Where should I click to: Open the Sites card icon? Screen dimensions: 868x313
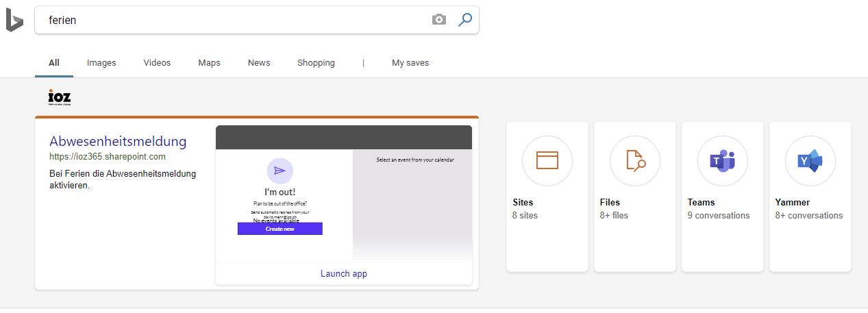tap(547, 161)
